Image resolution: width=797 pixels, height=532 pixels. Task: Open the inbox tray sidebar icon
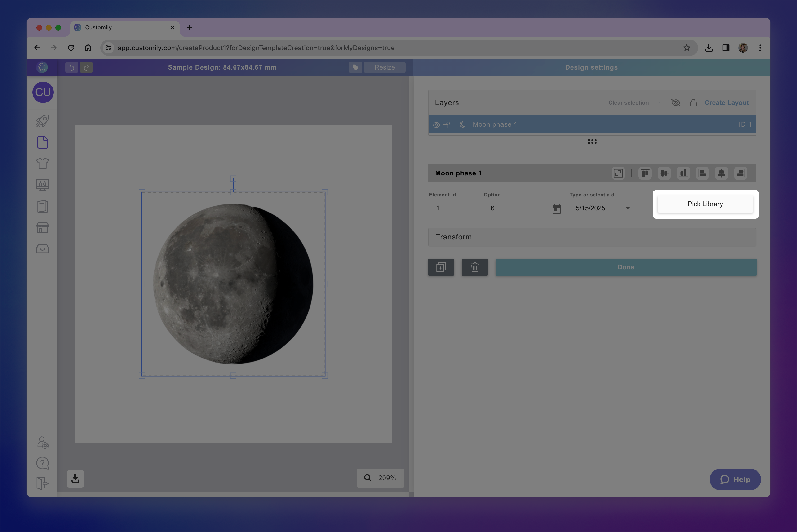(42, 249)
